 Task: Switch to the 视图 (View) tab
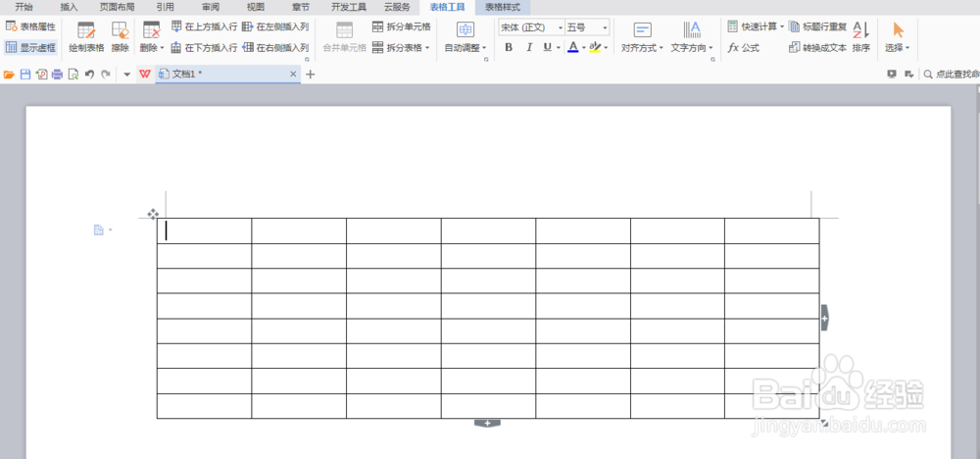256,8
